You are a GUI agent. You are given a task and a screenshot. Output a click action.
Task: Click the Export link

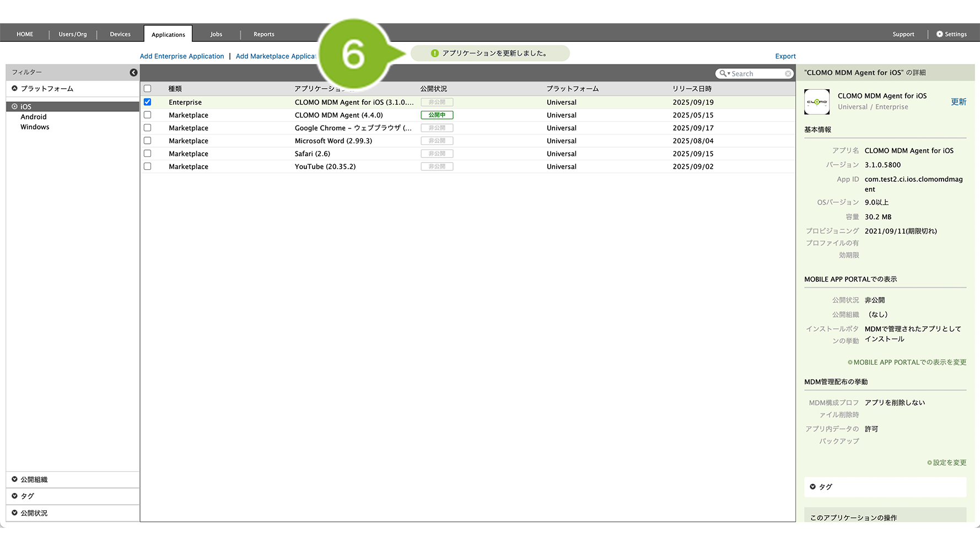[785, 56]
